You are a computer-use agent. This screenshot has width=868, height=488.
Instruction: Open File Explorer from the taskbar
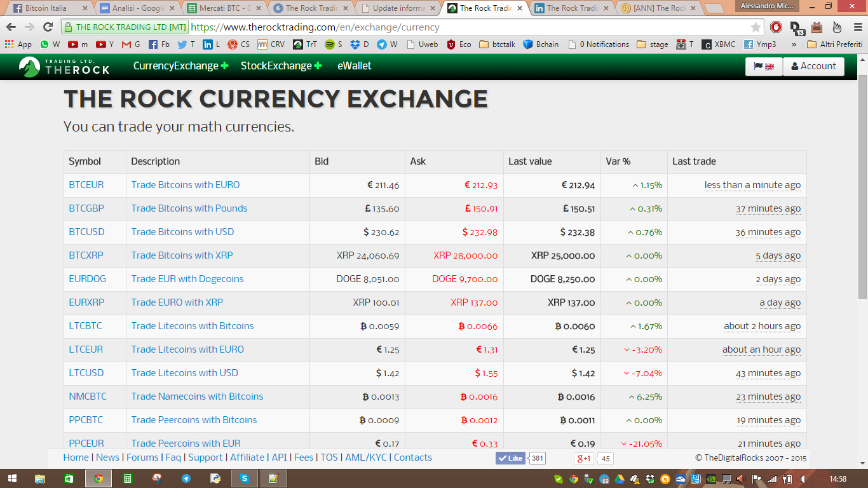tap(40, 478)
